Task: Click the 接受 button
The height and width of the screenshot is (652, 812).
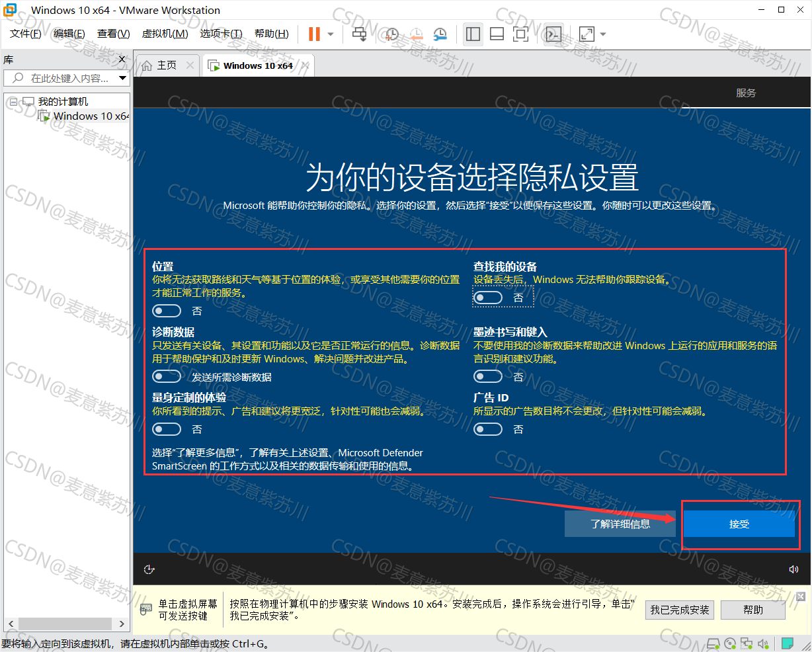Action: [739, 524]
